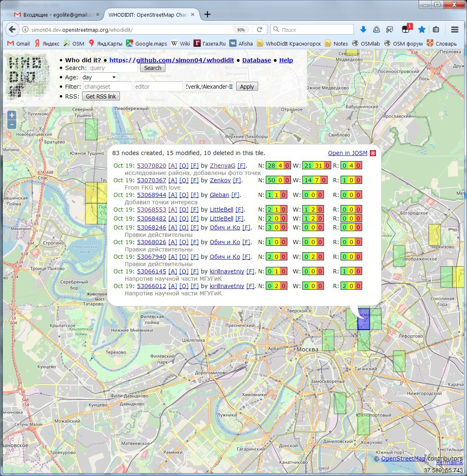The width and height of the screenshot is (467, 476).
Task: Open a new browser tab
Action: [207, 14]
